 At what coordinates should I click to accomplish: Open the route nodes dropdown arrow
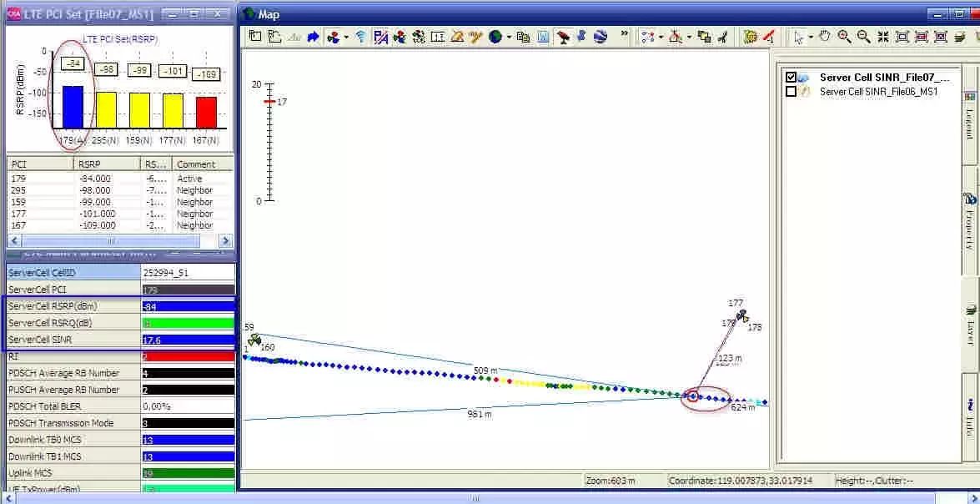pyautogui.click(x=660, y=37)
